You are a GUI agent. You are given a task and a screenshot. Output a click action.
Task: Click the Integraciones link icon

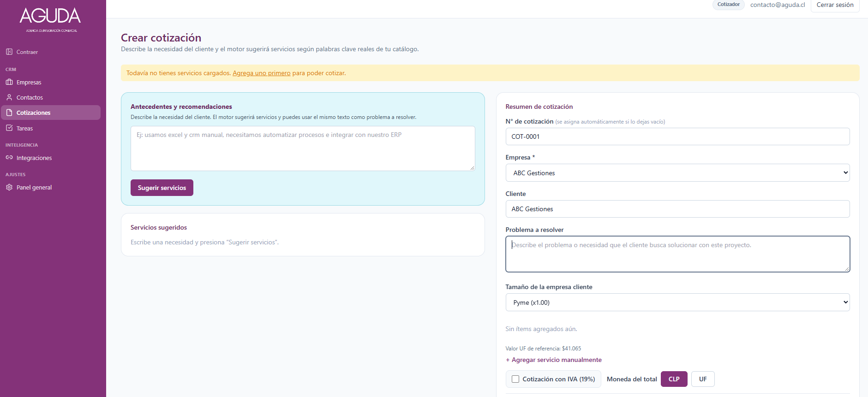click(9, 157)
